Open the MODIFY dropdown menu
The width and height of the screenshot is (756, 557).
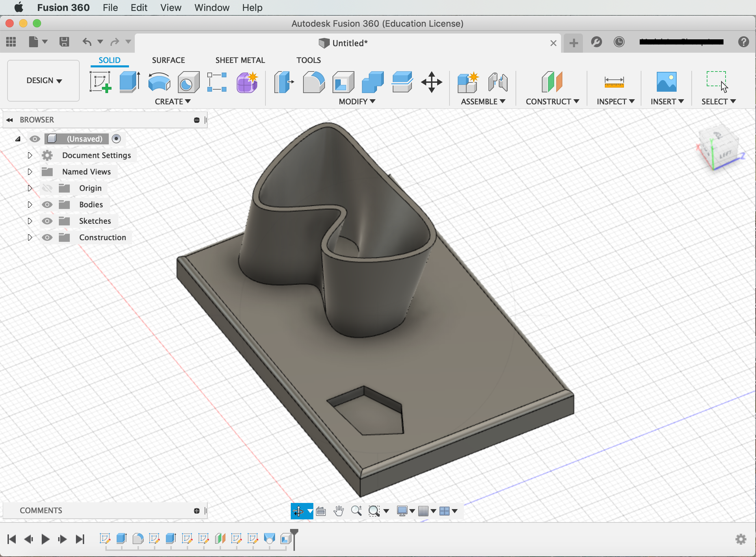(x=357, y=102)
